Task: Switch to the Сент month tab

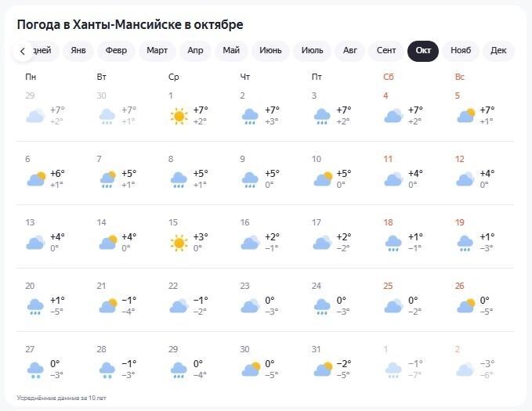Action: 386,51
